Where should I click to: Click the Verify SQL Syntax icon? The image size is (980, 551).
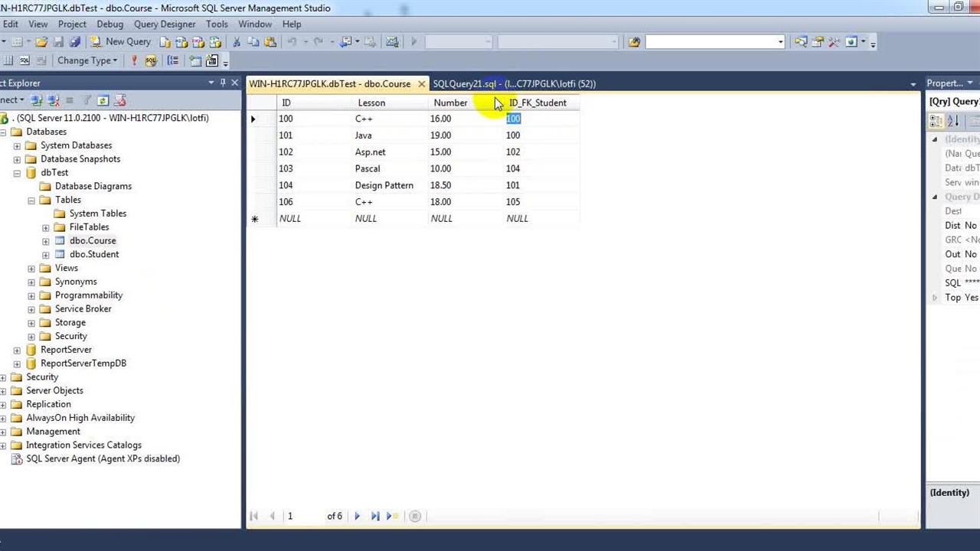[x=151, y=61]
